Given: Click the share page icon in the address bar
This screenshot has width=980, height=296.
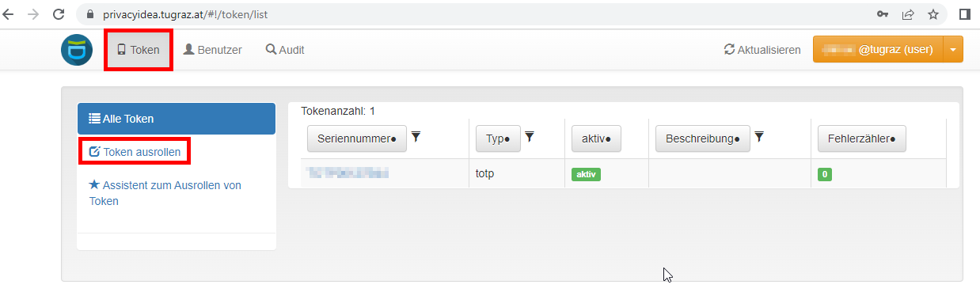Looking at the screenshot, I should [908, 14].
